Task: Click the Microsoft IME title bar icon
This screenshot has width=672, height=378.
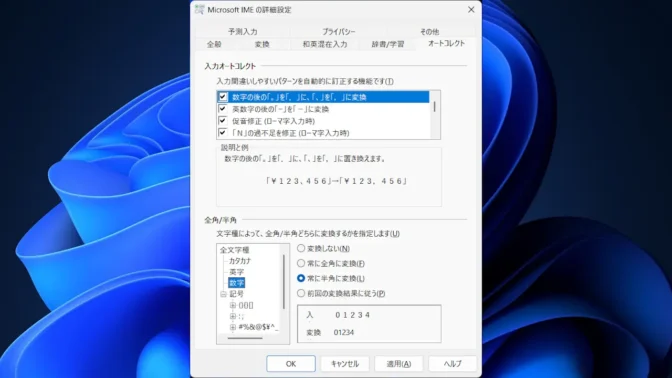Action: click(199, 9)
